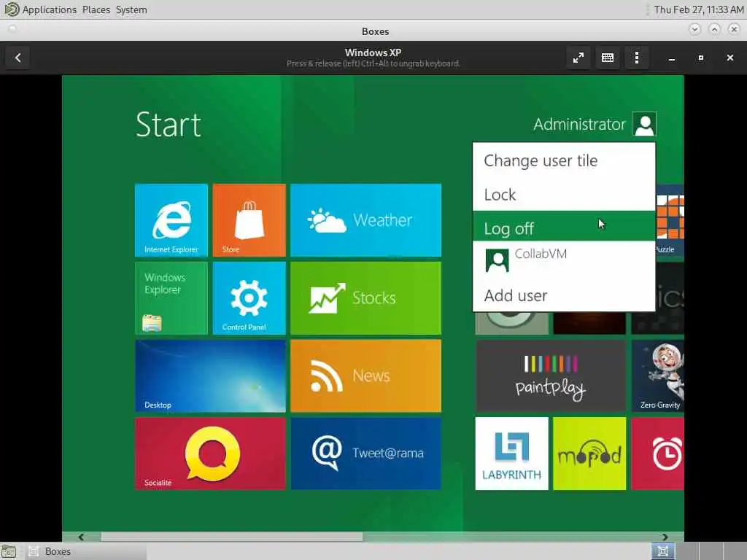This screenshot has height=560, width=747.
Task: Select the Boxes taskbar entry
Action: (x=86, y=551)
